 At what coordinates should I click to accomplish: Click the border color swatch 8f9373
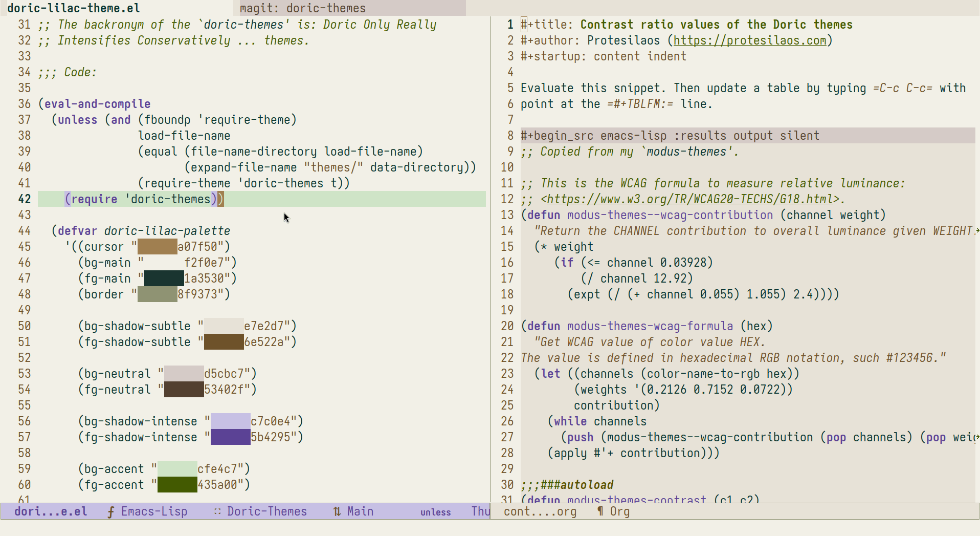158,294
